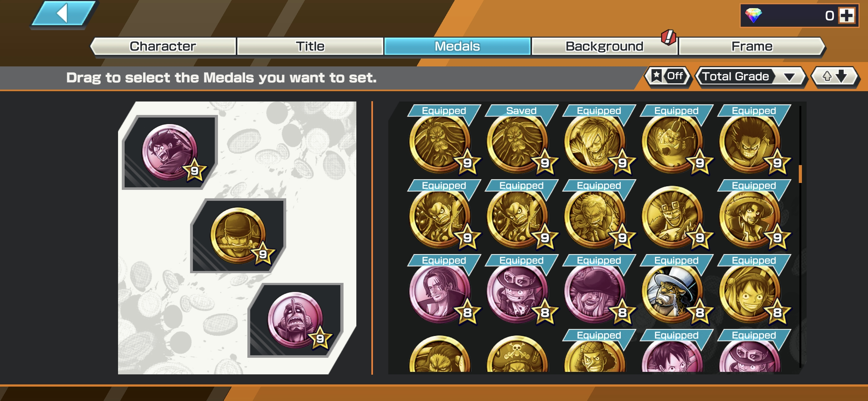Toggle ascending/descending sort order arrows

[x=834, y=76]
